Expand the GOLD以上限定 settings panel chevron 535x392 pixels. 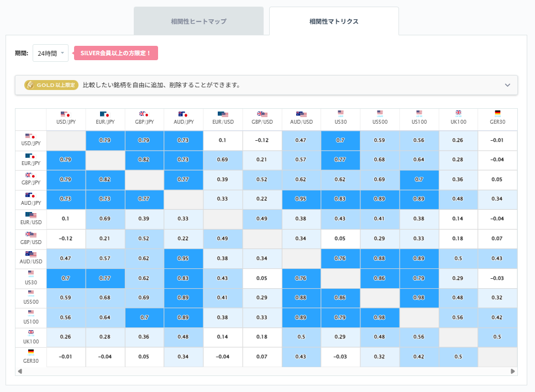(507, 86)
